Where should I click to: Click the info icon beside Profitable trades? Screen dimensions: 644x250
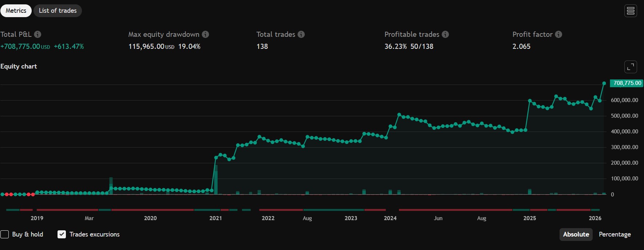pos(445,34)
